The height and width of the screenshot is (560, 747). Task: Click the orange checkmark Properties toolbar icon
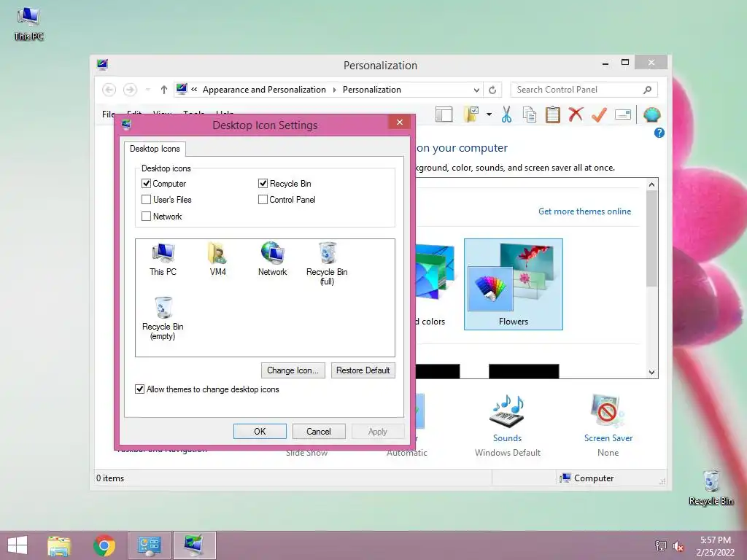[600, 114]
